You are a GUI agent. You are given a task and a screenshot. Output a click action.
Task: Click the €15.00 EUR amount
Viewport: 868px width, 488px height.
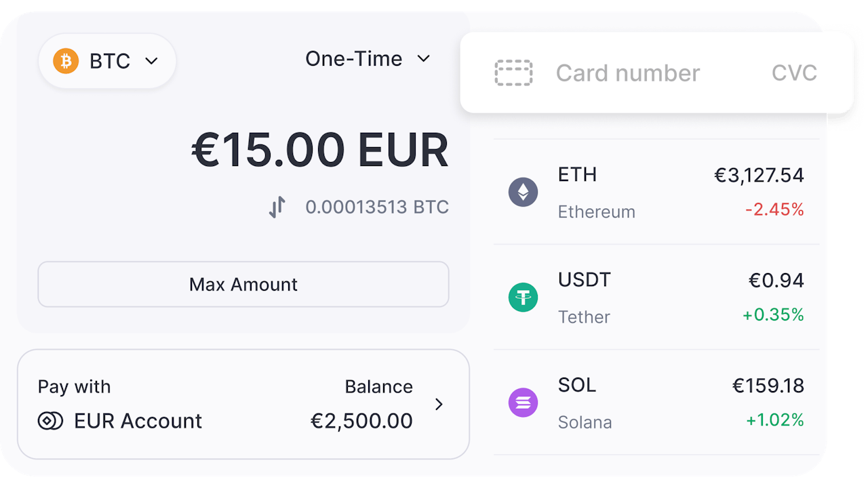(319, 149)
